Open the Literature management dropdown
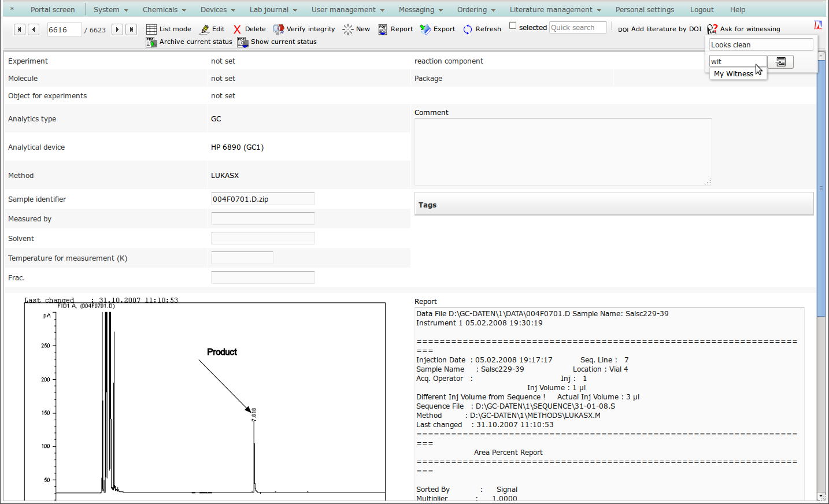829x504 pixels. [x=555, y=10]
